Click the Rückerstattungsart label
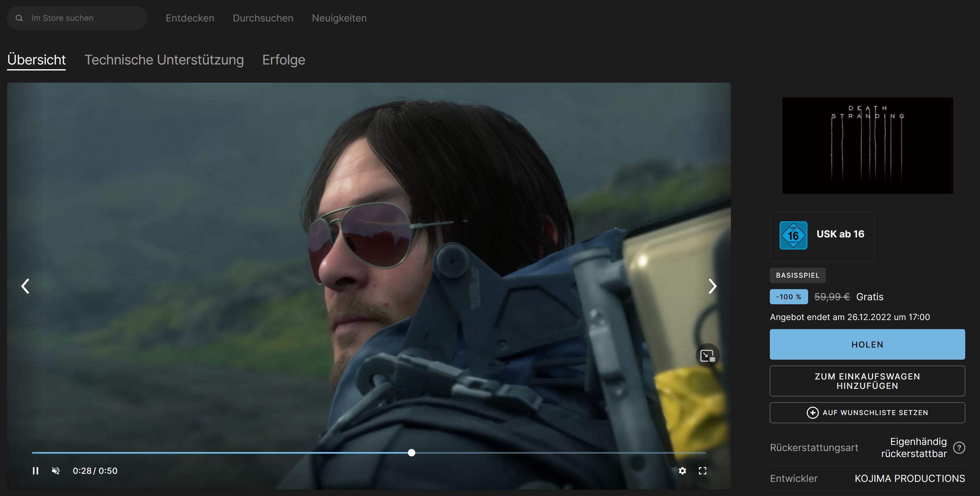The height and width of the screenshot is (496, 980). click(x=814, y=448)
